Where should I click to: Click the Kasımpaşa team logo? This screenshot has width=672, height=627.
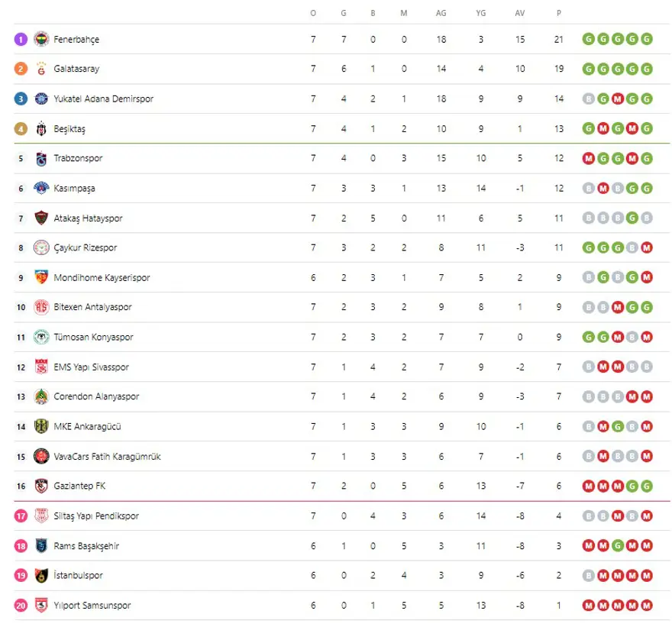click(41, 188)
